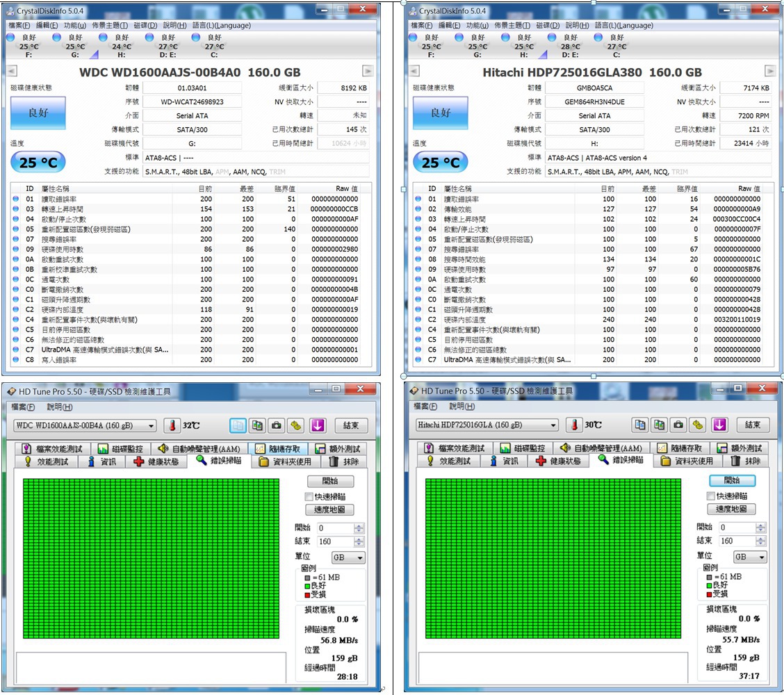Click 結束 160 input field in Hitachi HD Tune

tap(737, 541)
